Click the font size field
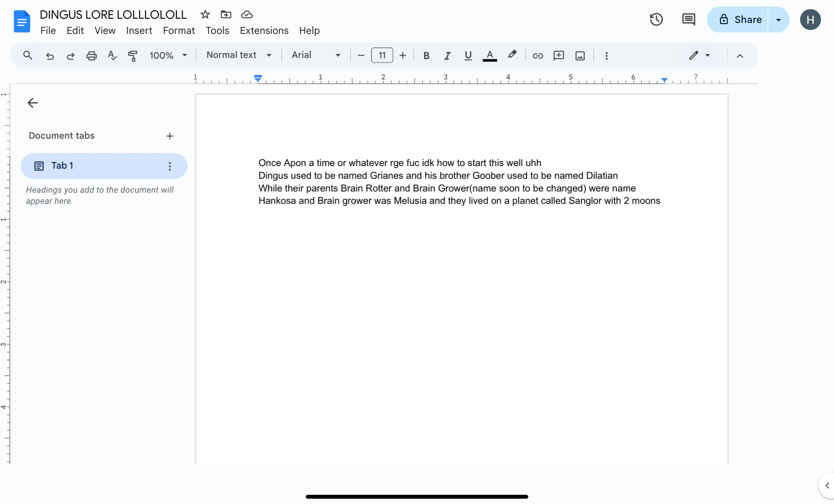Viewport: 834px width, 504px height. click(382, 55)
